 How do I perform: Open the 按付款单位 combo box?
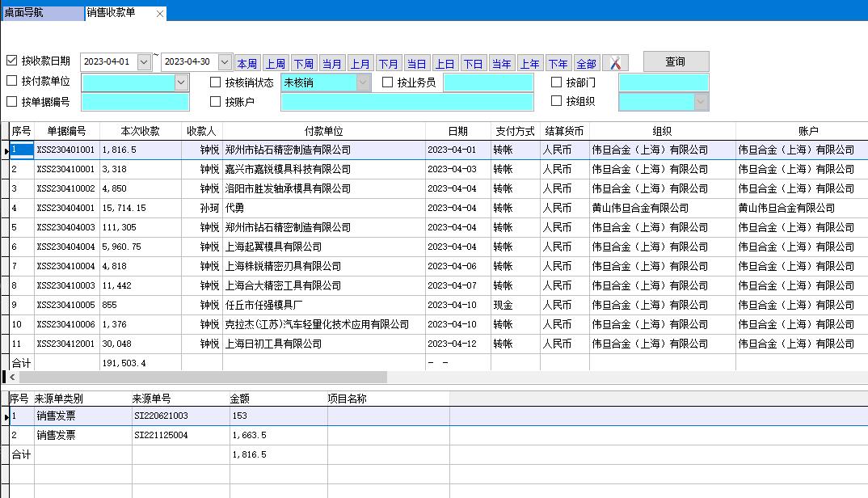(x=181, y=82)
